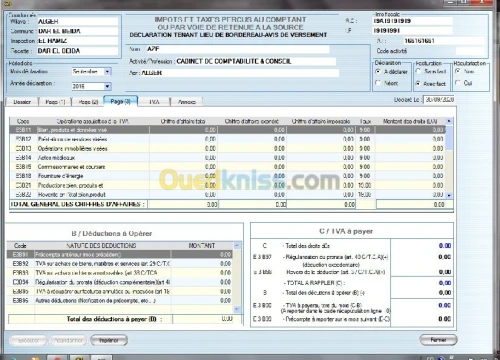The width and height of the screenshot is (500, 360).
Task: Click the A.I. number field
Action: click(x=443, y=41)
